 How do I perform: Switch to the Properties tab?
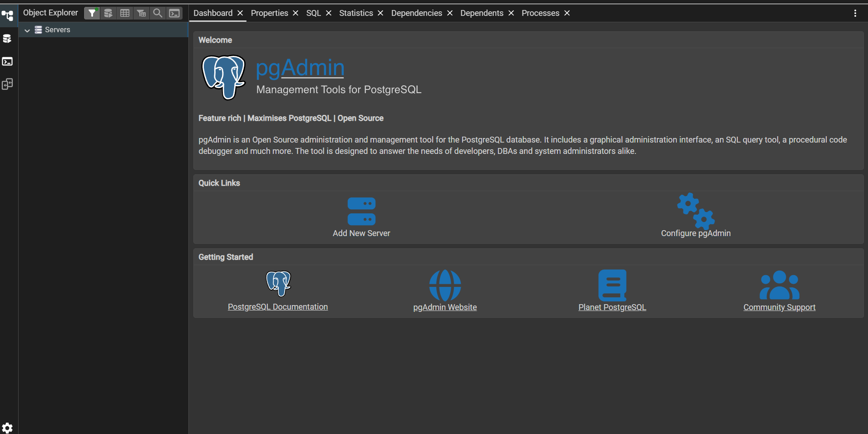[x=269, y=13]
